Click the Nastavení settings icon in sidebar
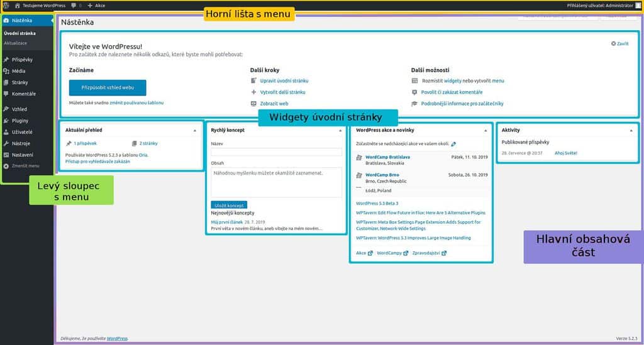 coord(6,155)
